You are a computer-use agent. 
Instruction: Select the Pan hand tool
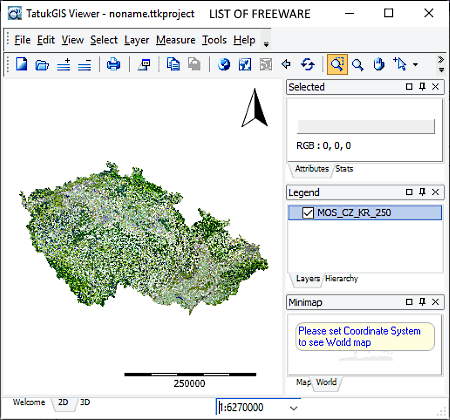[x=379, y=64]
